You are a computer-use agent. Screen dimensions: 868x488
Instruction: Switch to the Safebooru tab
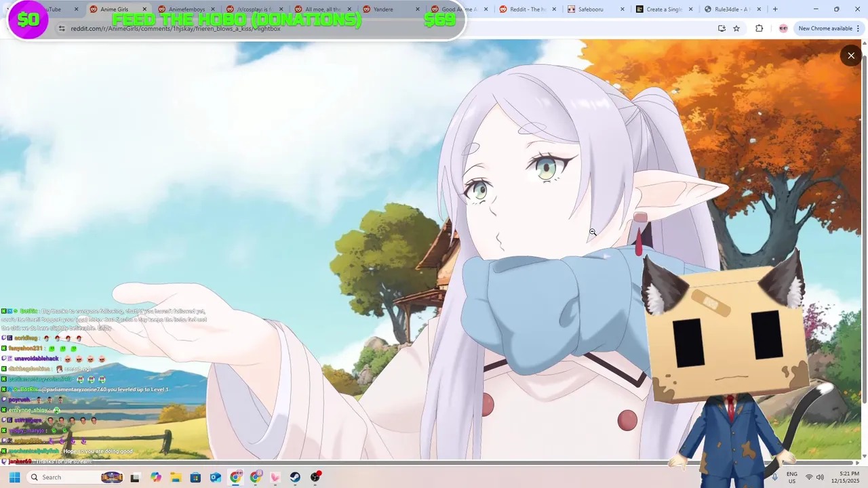597,9
